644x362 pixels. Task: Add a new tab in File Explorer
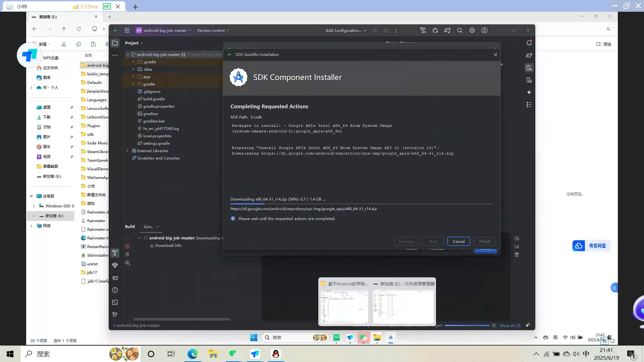109,17
